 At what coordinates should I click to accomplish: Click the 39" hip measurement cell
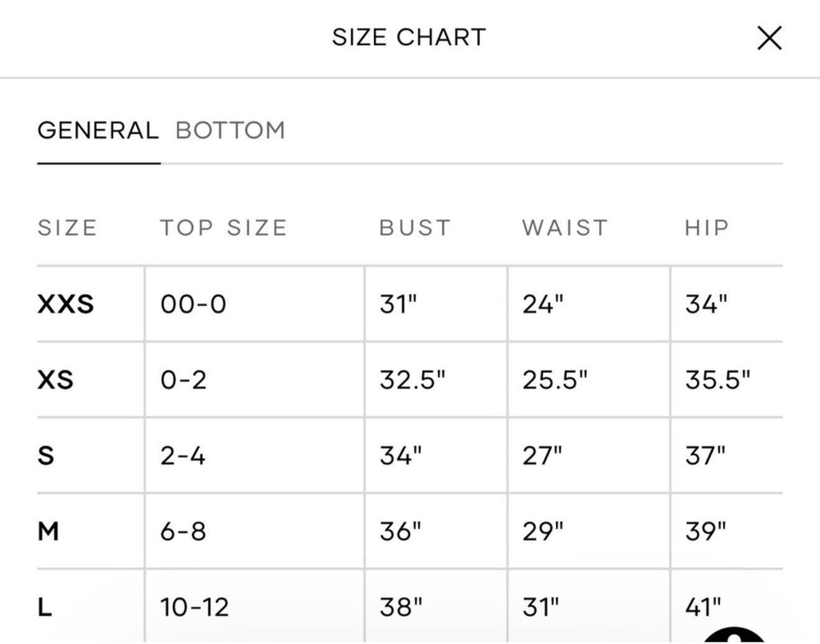[x=727, y=532]
